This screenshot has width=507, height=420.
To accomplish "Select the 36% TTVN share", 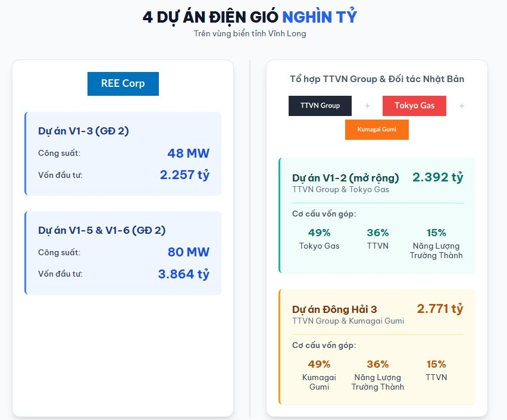I will point(377,233).
